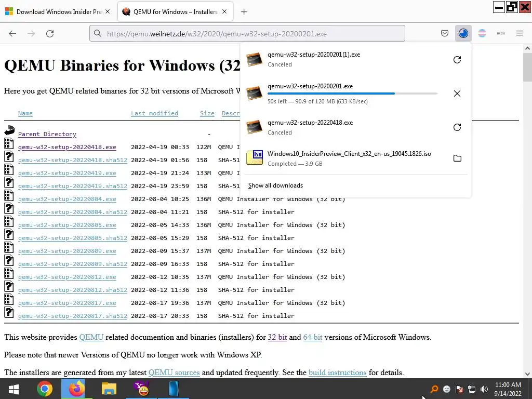Open qemu-w32-setup-20220805.exe link

[67, 225]
